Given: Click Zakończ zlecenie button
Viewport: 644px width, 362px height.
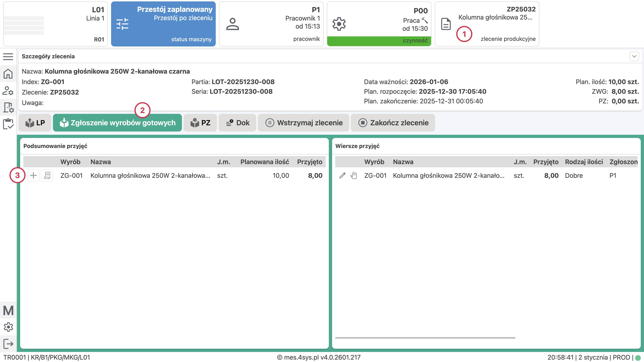Looking at the screenshot, I should coord(393,123).
